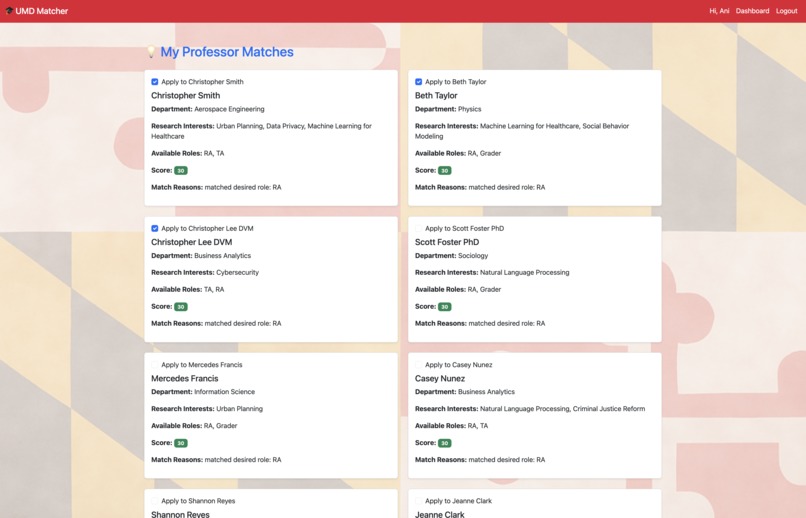Click 'Research Interests: Cybersecurity' text

tap(205, 272)
